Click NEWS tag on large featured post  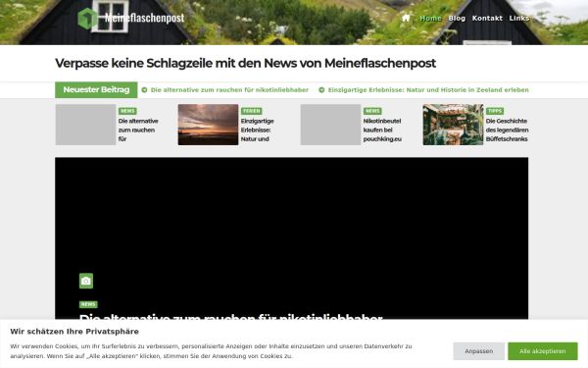88,304
